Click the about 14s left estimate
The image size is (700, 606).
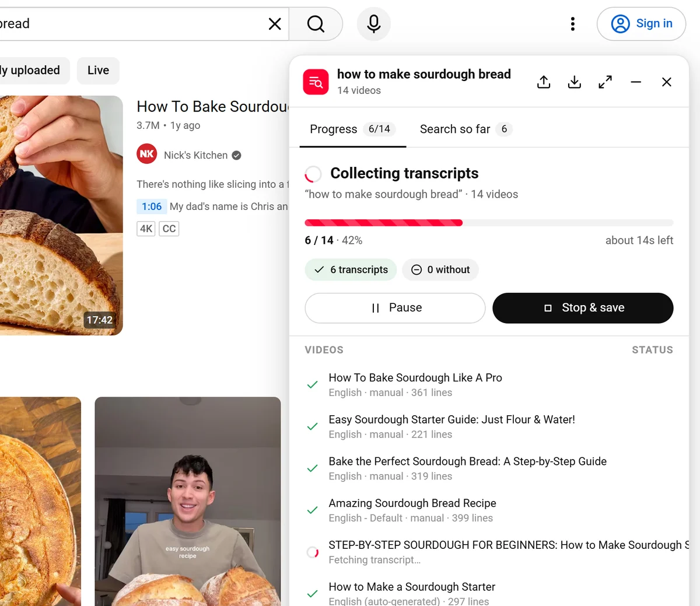pyautogui.click(x=639, y=240)
